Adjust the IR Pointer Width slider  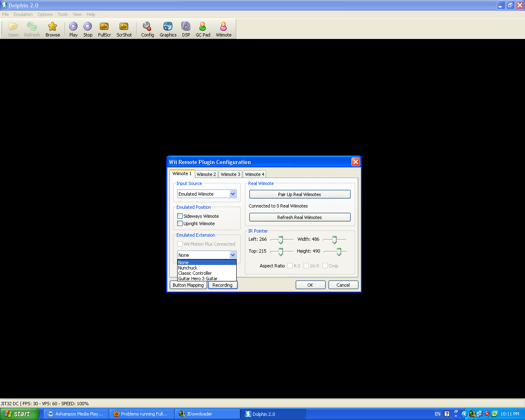tap(334, 240)
